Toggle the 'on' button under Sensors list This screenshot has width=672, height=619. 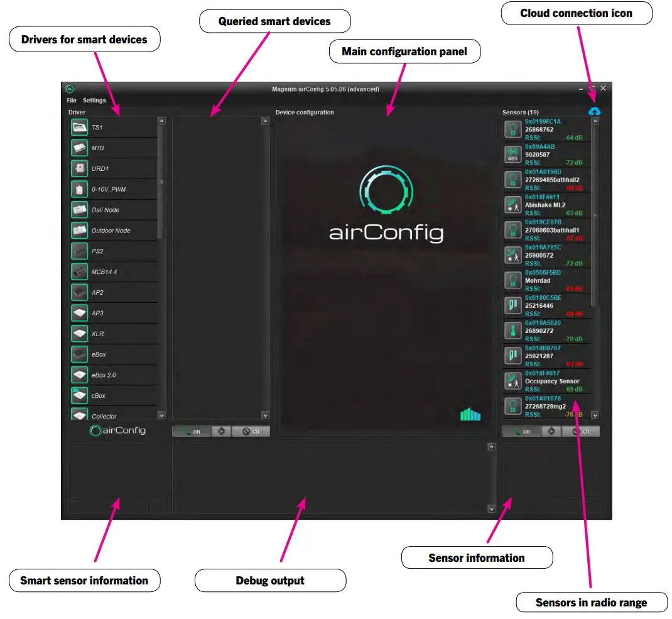click(x=521, y=431)
